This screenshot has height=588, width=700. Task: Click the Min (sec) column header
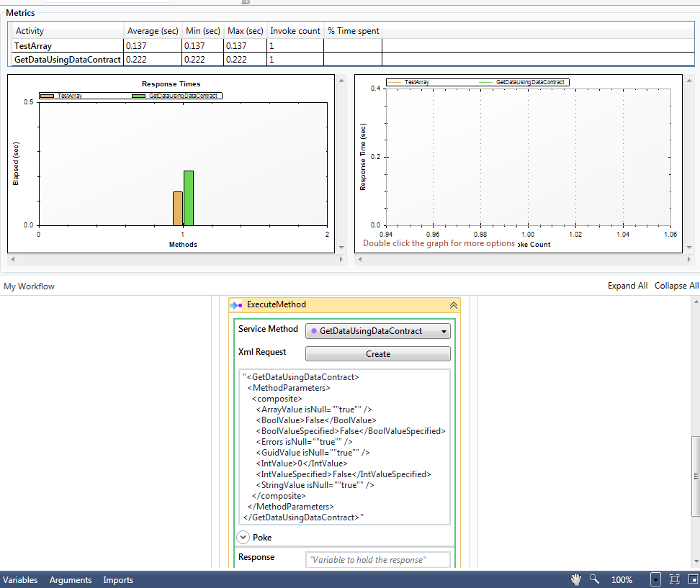[x=202, y=31]
